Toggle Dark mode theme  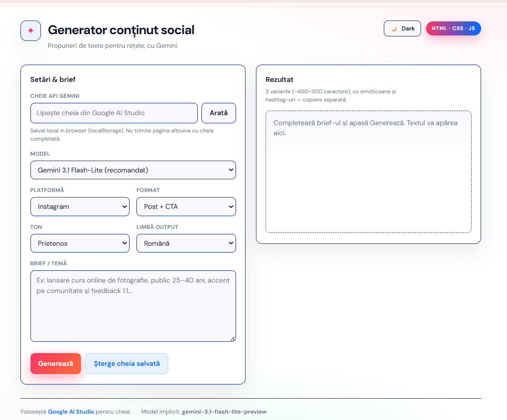pyautogui.click(x=402, y=29)
